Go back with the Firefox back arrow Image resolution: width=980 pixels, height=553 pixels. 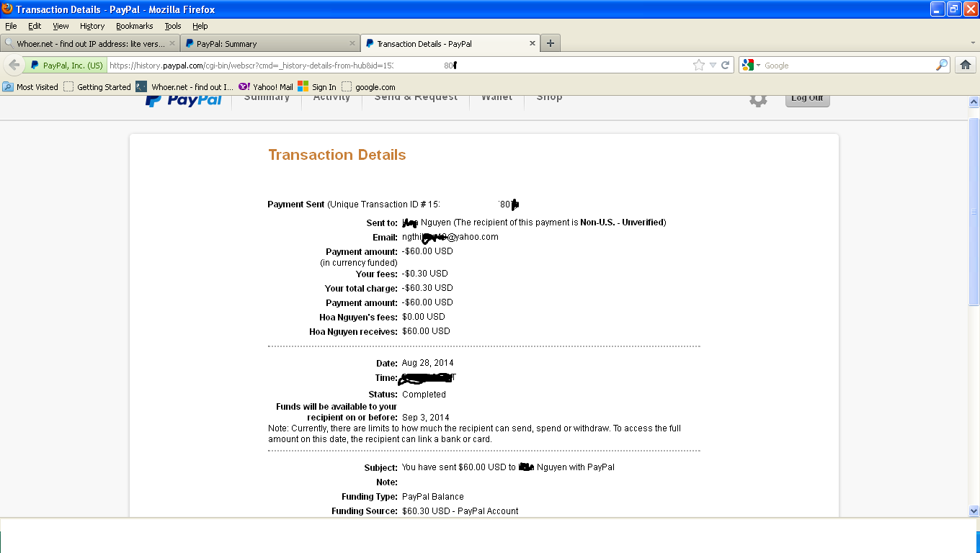14,65
